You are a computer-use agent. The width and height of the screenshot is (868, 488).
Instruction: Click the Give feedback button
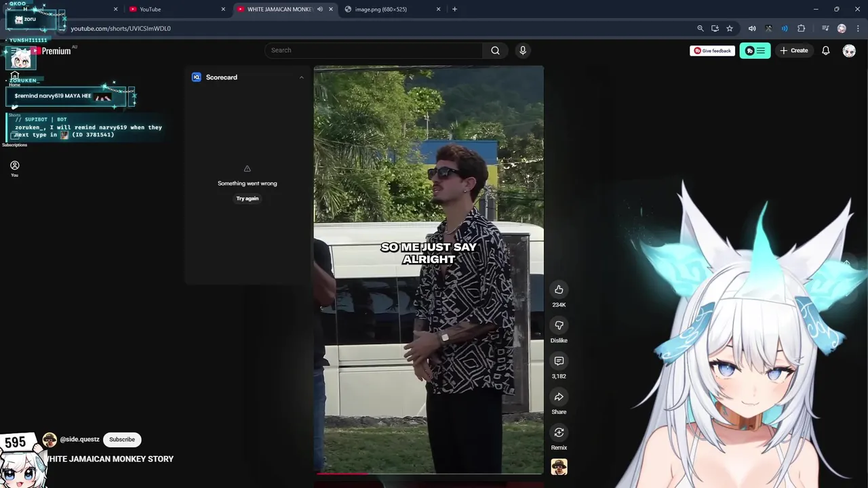click(712, 51)
